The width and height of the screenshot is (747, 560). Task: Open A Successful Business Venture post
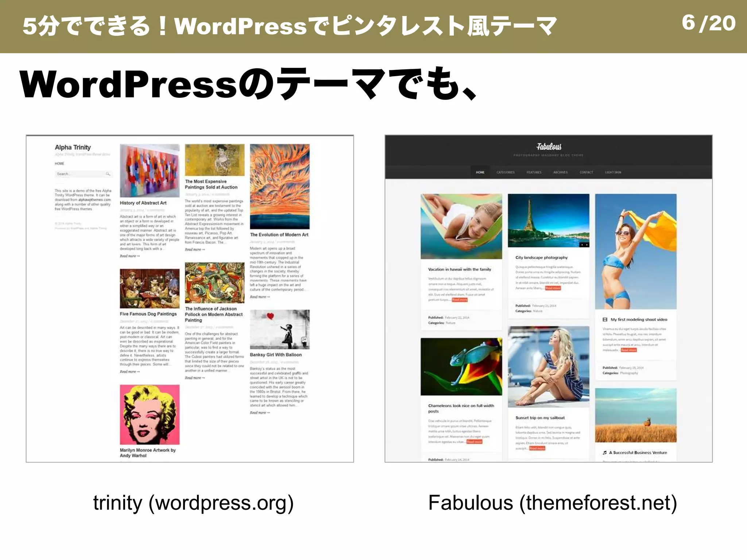pyautogui.click(x=638, y=453)
